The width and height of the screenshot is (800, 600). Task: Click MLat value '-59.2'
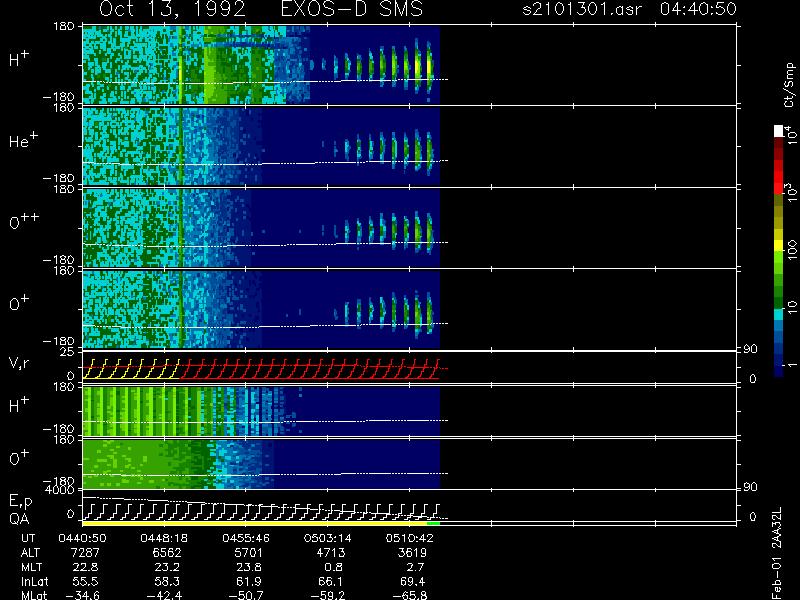point(328,595)
